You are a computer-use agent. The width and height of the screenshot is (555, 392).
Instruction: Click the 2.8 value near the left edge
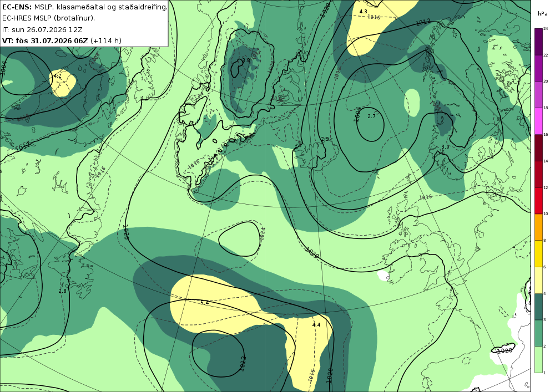coord(62,291)
